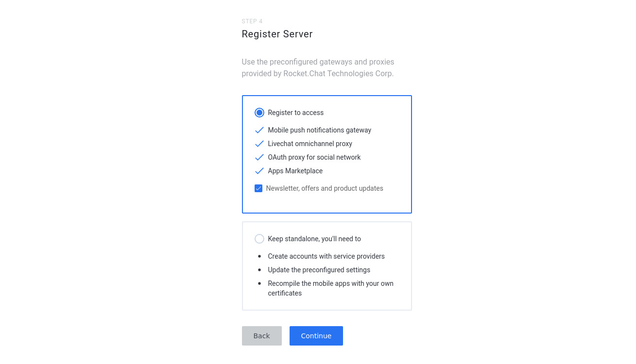
Task: Click the "Newsletter, offers and product updates" label
Action: (325, 188)
